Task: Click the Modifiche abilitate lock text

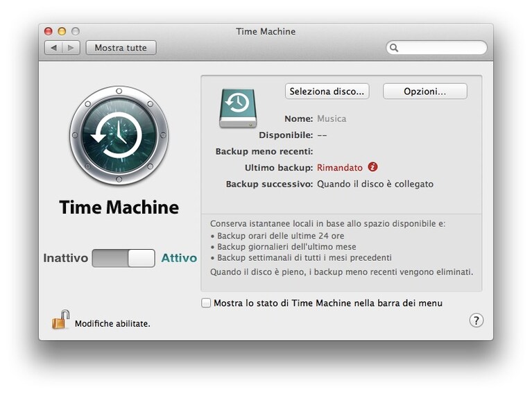Action: tap(112, 324)
